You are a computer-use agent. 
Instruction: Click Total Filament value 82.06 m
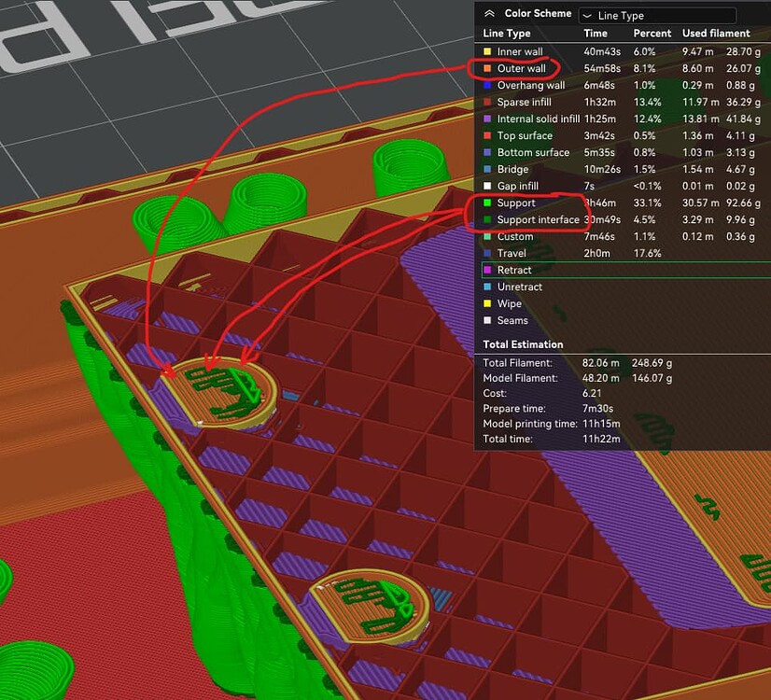600,363
